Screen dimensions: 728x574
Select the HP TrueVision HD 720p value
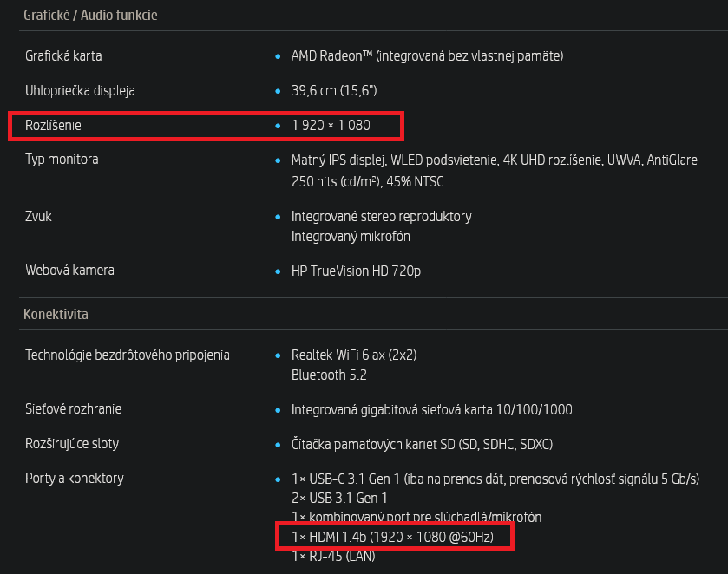pyautogui.click(x=356, y=271)
